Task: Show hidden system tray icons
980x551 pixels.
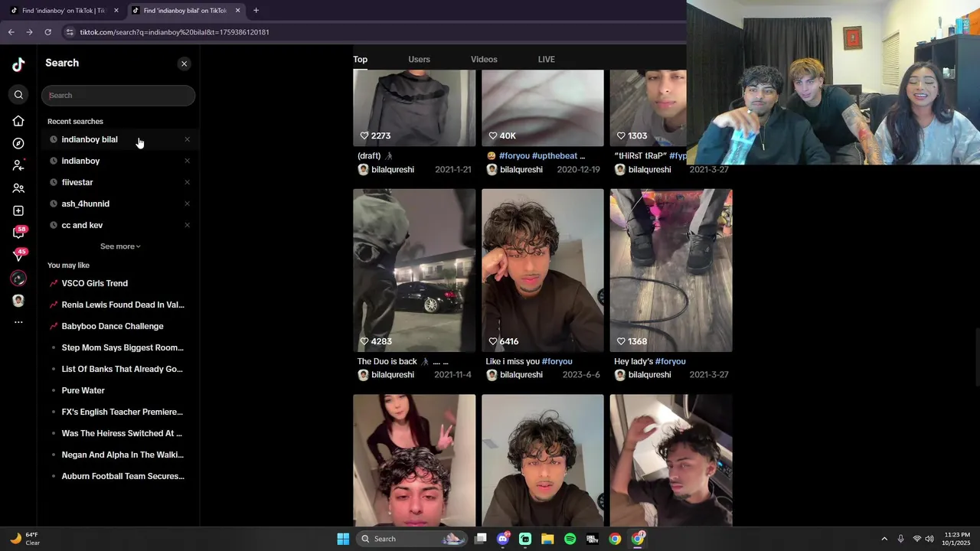Action: pyautogui.click(x=884, y=539)
